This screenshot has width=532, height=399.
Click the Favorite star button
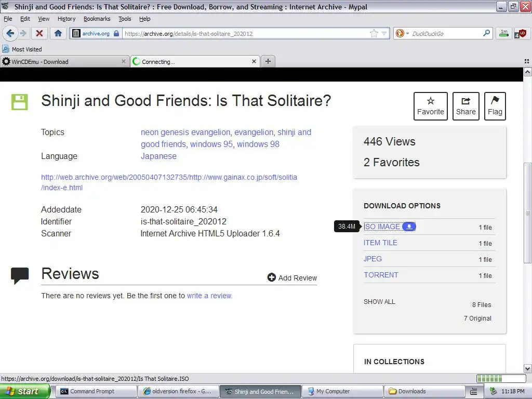click(x=431, y=106)
